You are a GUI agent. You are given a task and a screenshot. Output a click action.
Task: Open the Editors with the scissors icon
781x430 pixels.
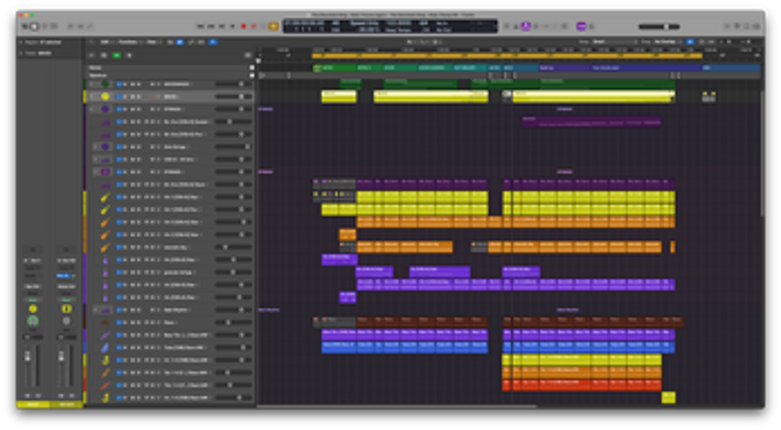[90, 26]
